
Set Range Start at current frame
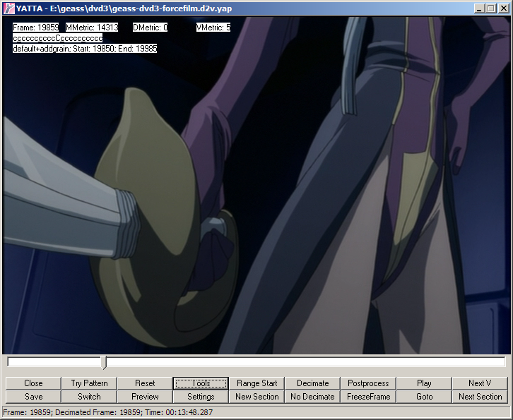256,383
